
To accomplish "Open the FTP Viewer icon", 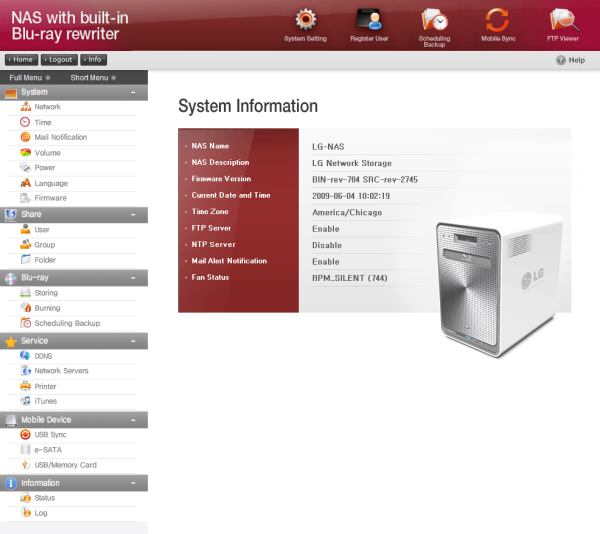I will coord(561,22).
